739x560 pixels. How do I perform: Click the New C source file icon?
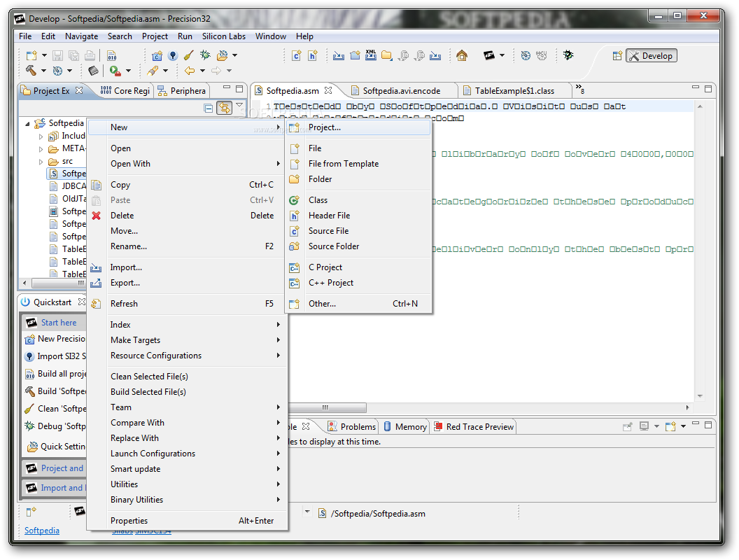point(297,55)
